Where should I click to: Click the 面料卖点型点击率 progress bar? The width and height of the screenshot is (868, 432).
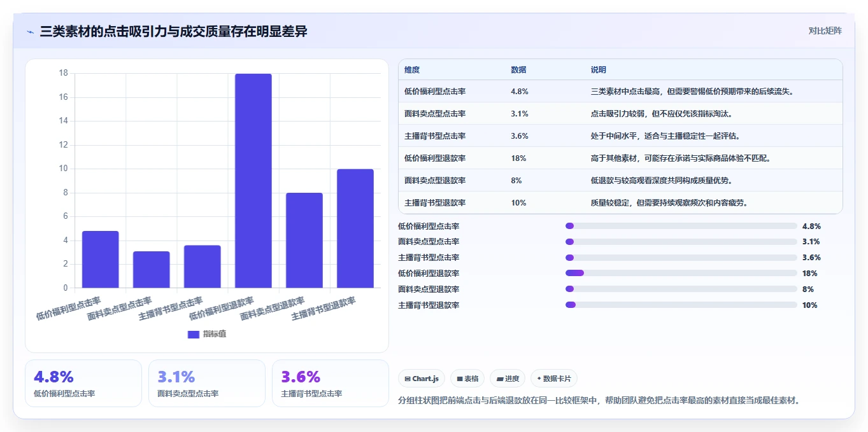[x=681, y=242]
